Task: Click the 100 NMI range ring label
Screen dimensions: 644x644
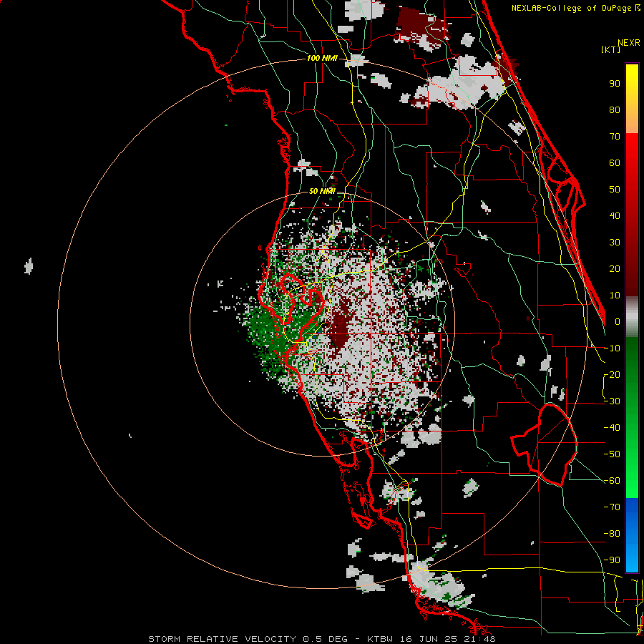Action: click(322, 58)
